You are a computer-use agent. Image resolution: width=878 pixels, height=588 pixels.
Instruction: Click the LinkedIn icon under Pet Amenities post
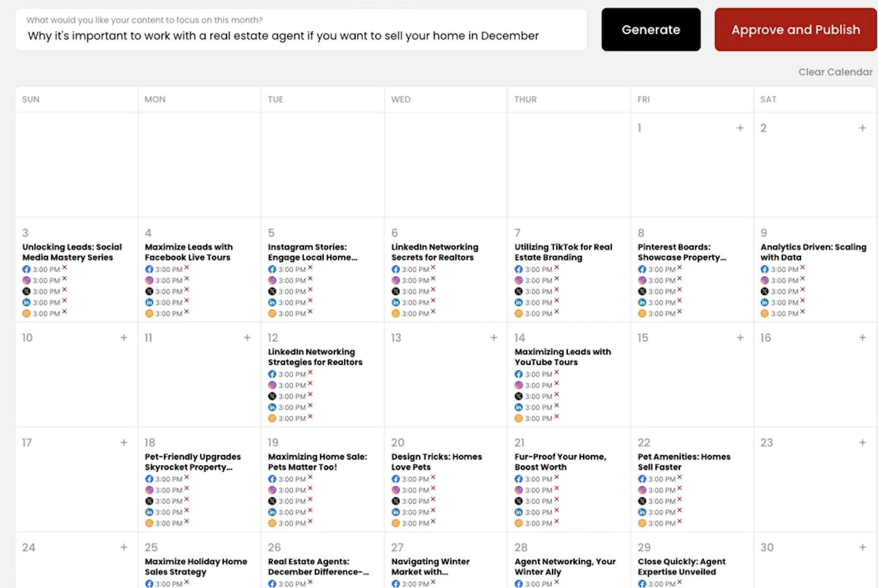point(642,512)
